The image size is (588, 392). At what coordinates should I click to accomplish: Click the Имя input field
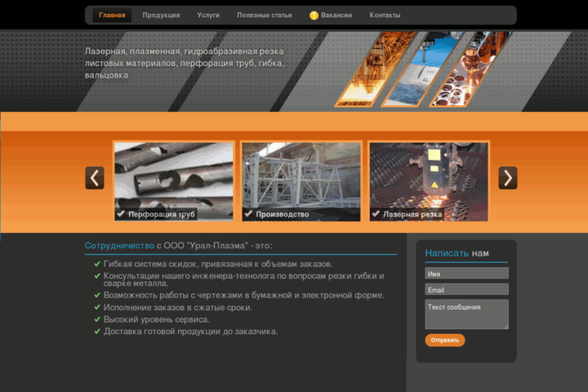point(466,274)
